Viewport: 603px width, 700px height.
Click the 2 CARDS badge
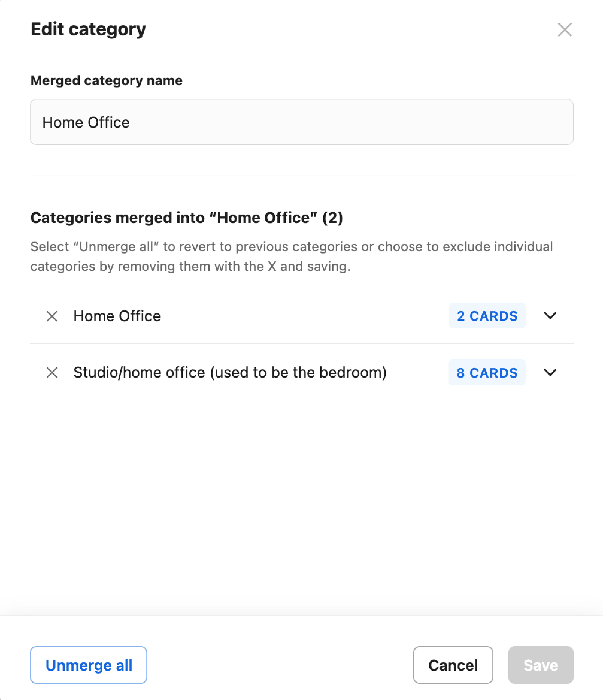click(x=487, y=316)
